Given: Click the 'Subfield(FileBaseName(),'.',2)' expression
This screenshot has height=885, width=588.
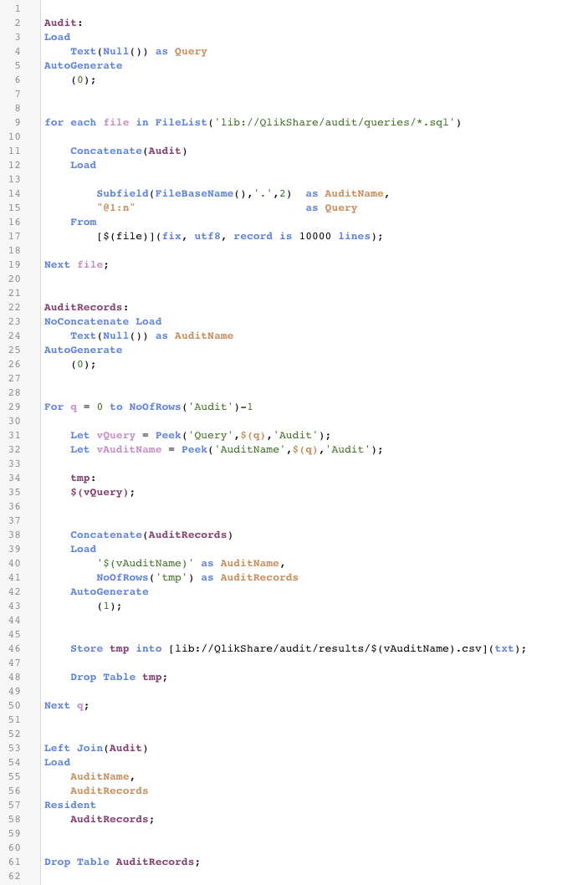Looking at the screenshot, I should tap(194, 193).
